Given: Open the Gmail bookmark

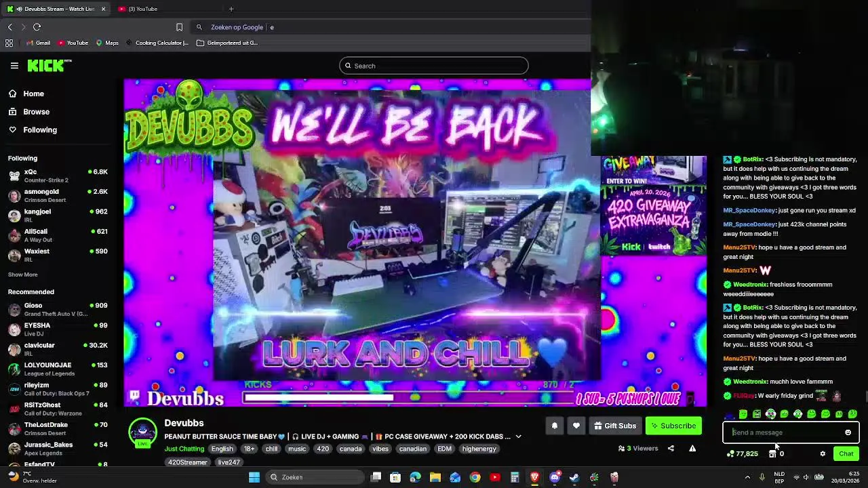Looking at the screenshot, I should pyautogui.click(x=38, y=43).
